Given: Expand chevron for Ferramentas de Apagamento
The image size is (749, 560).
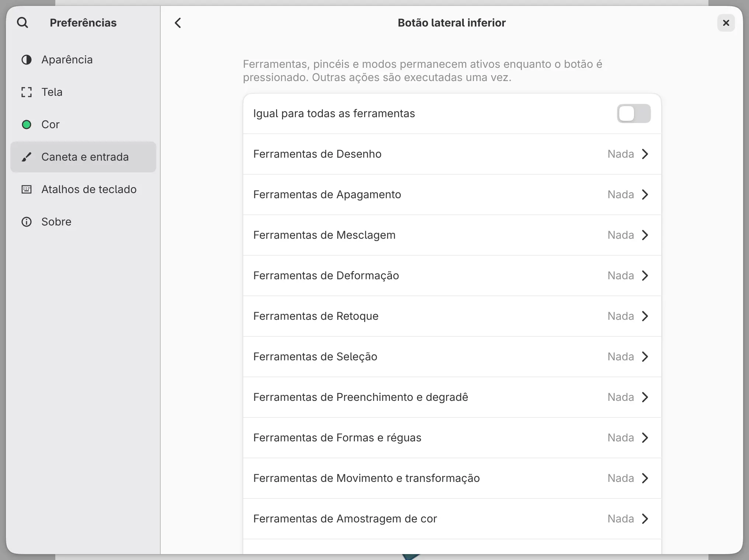Looking at the screenshot, I should pyautogui.click(x=645, y=195).
